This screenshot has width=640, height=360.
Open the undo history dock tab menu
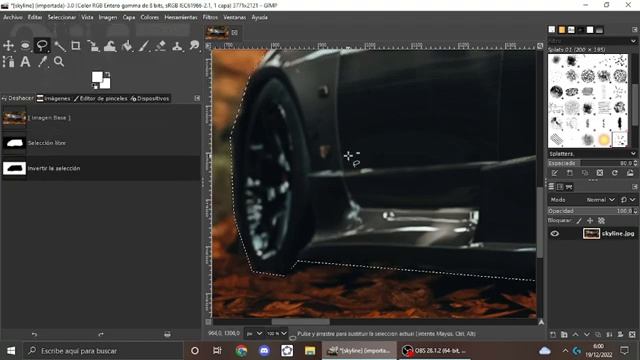(197, 98)
